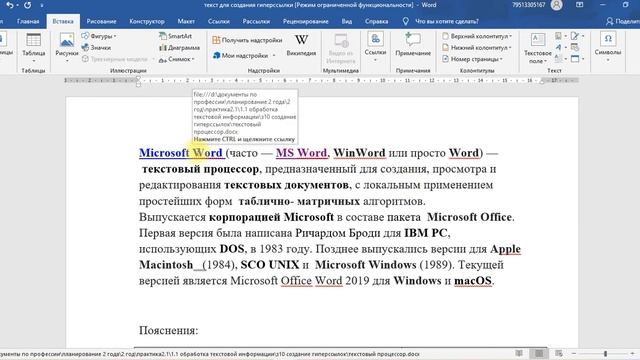Switch to the Главная tab
This screenshot has height=360, width=640.
[28, 21]
